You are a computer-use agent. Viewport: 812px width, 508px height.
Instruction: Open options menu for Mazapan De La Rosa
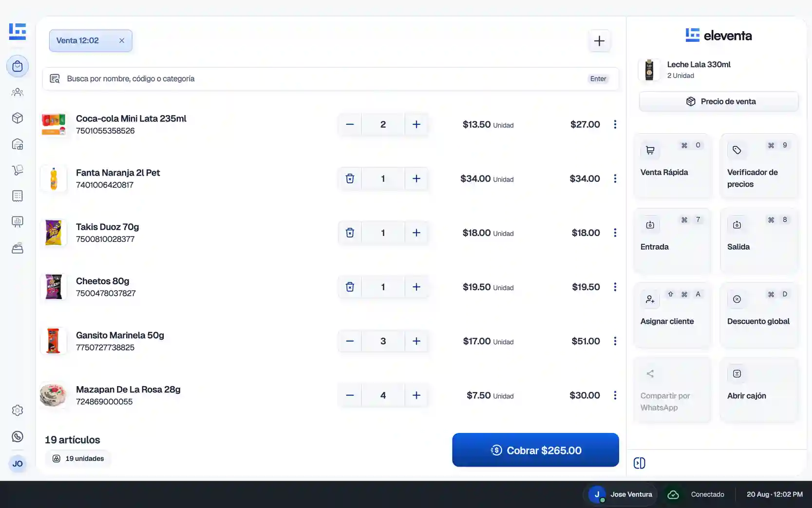pos(615,395)
